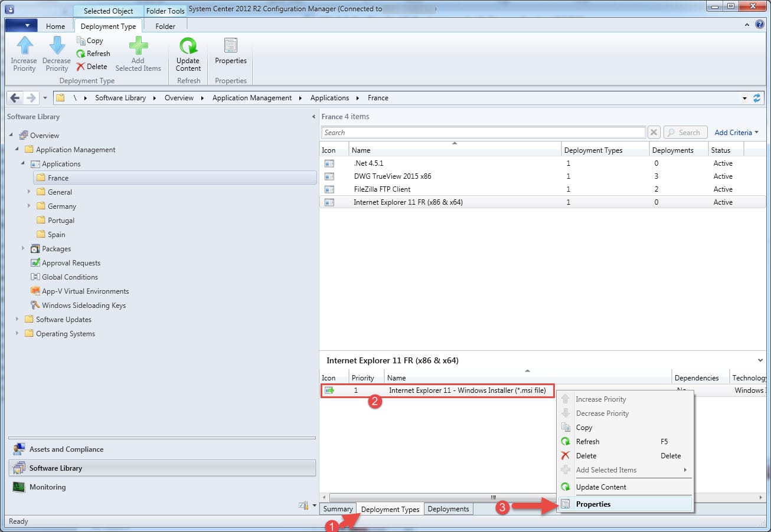The image size is (771, 532).
Task: Choose Properties in the context menu
Action: click(593, 504)
